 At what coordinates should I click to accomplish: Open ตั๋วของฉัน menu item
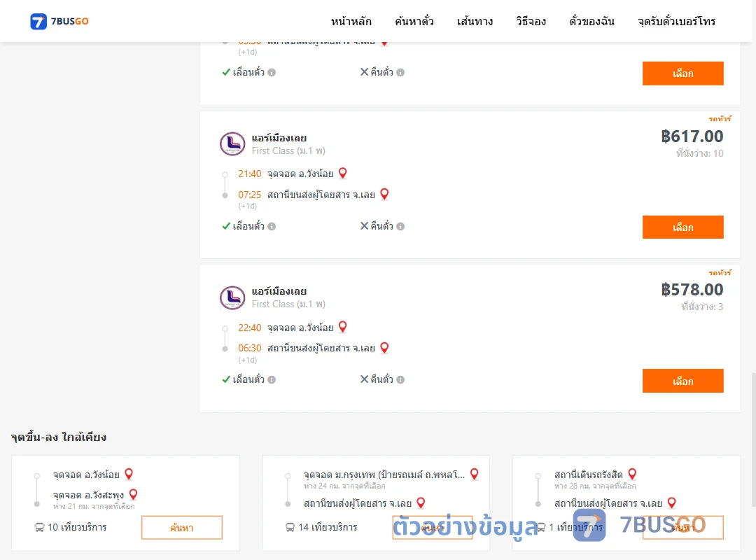[x=591, y=21]
